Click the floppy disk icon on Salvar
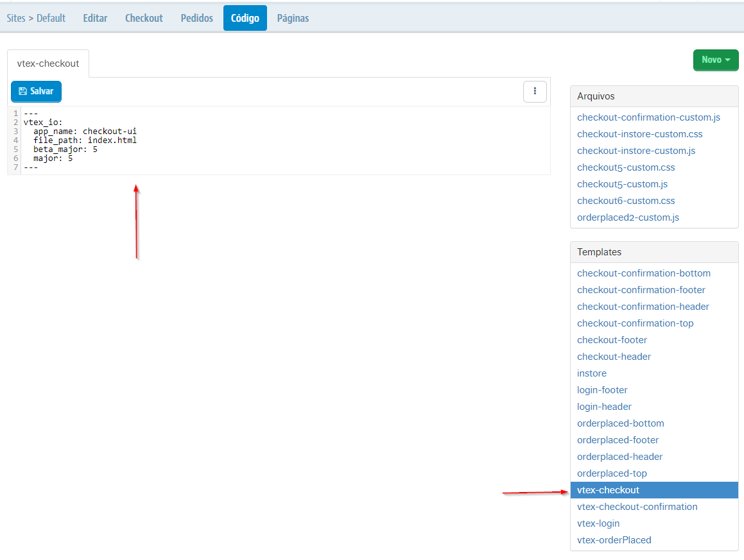 [x=21, y=91]
